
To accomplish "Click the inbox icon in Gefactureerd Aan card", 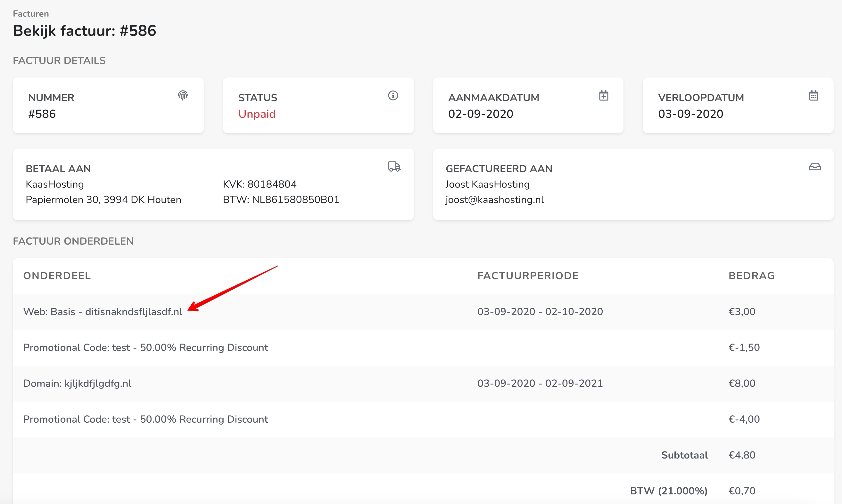I will click(x=814, y=167).
